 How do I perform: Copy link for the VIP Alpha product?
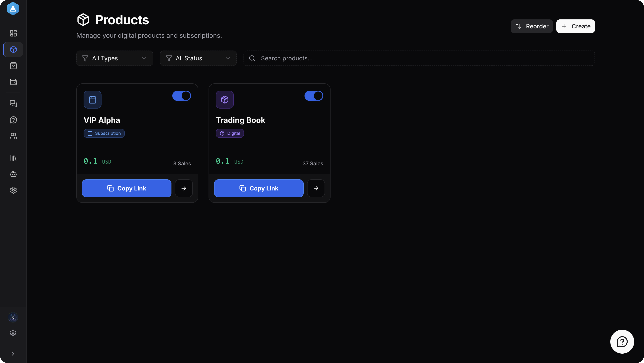point(126,188)
